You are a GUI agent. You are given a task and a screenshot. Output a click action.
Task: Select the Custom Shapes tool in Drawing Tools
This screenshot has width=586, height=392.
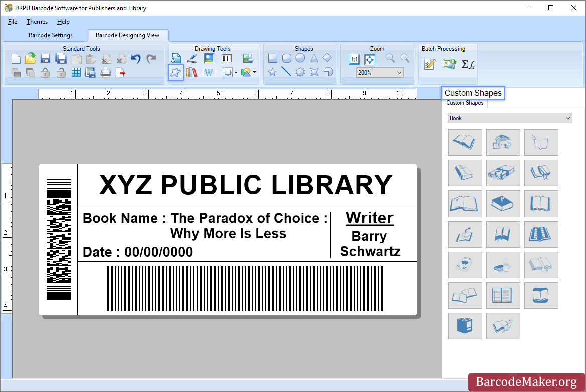[x=176, y=72]
